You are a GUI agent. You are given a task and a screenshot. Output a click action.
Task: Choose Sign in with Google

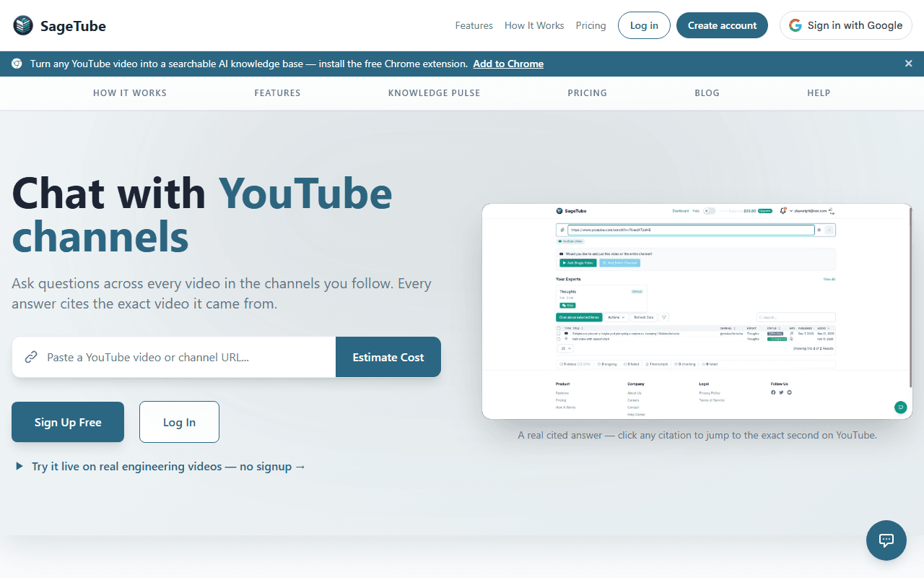click(x=846, y=25)
